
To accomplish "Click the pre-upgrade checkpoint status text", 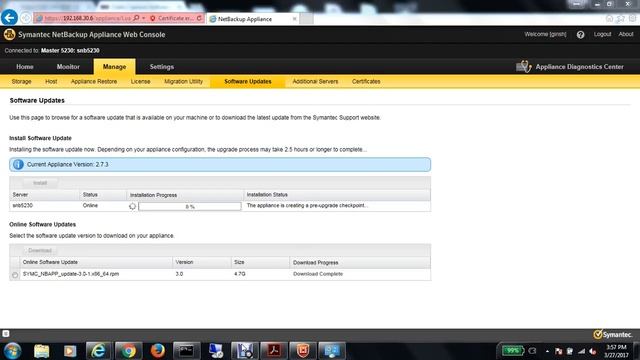I will click(307, 206).
